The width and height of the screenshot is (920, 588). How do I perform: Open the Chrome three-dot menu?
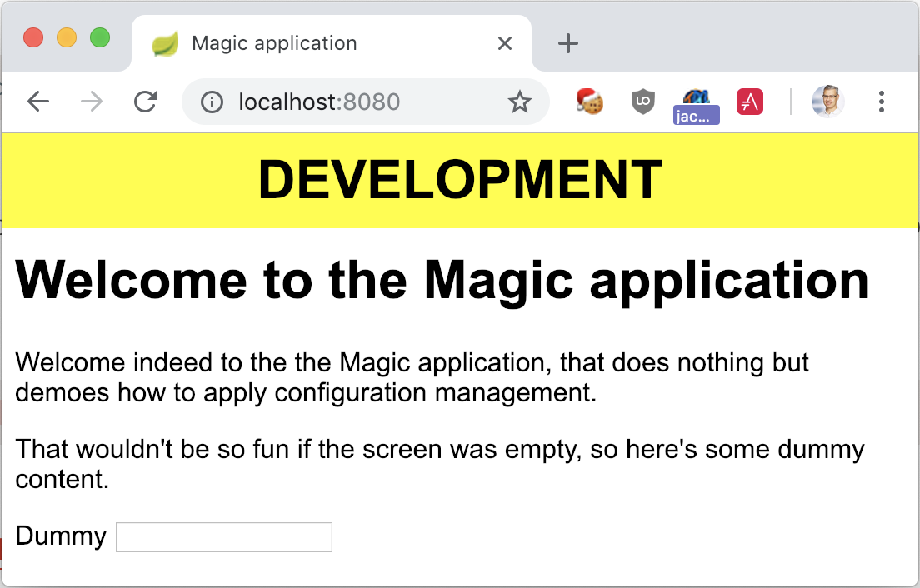pyautogui.click(x=881, y=101)
